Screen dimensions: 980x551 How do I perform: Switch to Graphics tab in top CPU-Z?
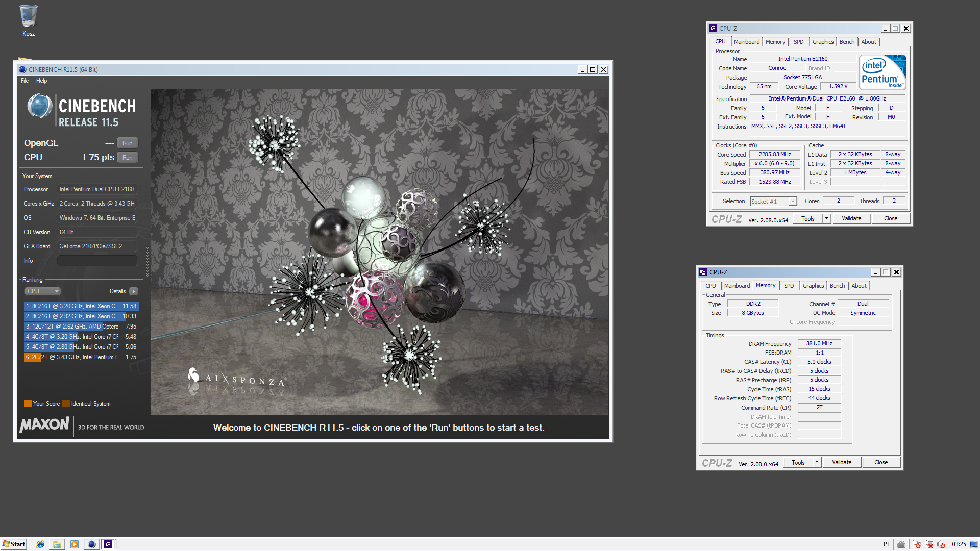pos(823,42)
